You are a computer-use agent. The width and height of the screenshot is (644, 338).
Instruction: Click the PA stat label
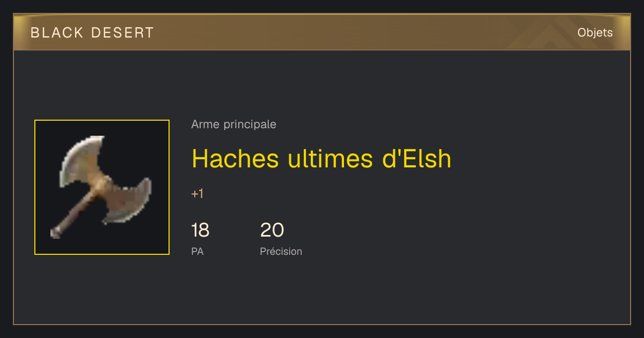pos(197,251)
